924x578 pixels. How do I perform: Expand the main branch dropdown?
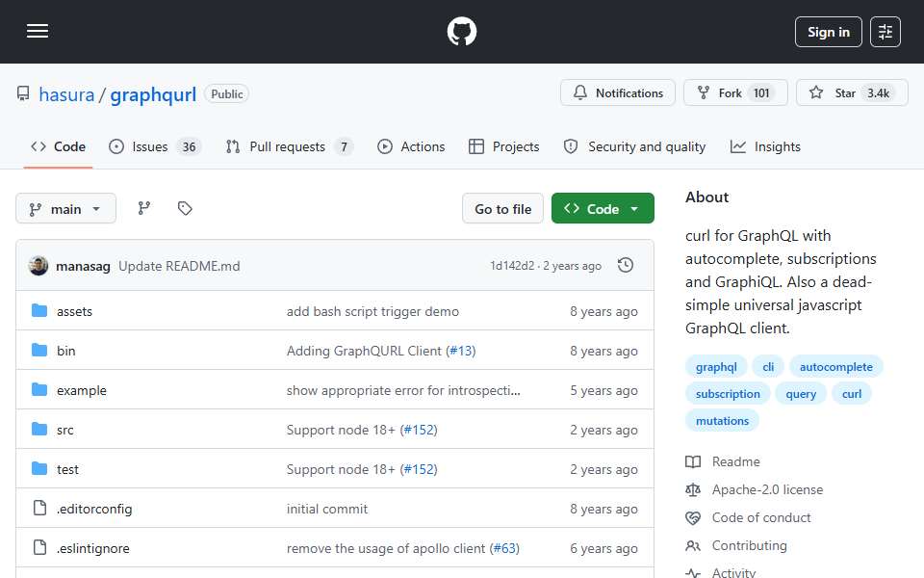(65, 209)
